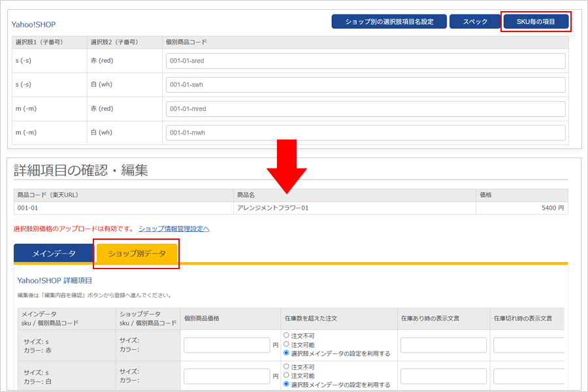588x392 pixels.
Task: Select 注文不可 for size s color 赤
Action: click(287, 335)
